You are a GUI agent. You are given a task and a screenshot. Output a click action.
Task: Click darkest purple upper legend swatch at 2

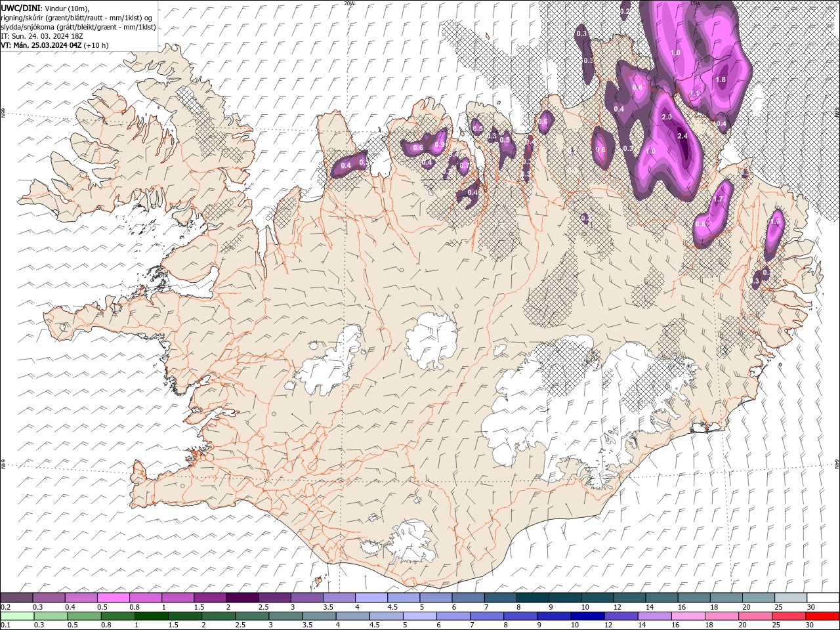pos(242,598)
